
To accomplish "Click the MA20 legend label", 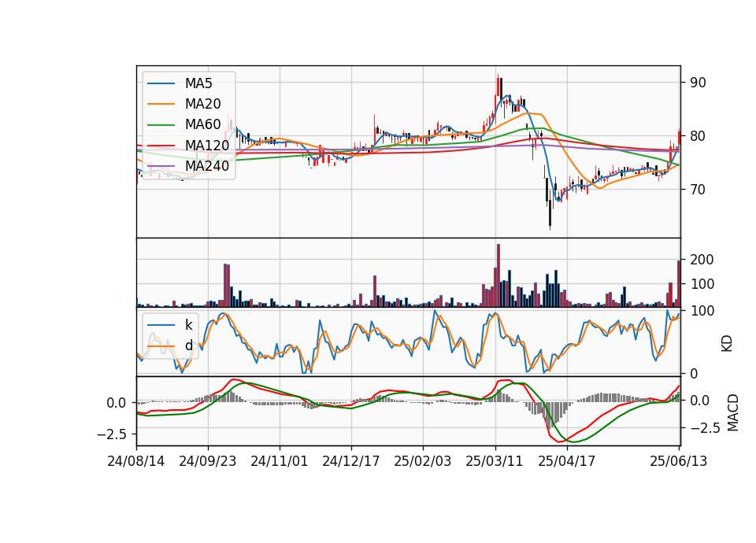I will click(x=202, y=104).
